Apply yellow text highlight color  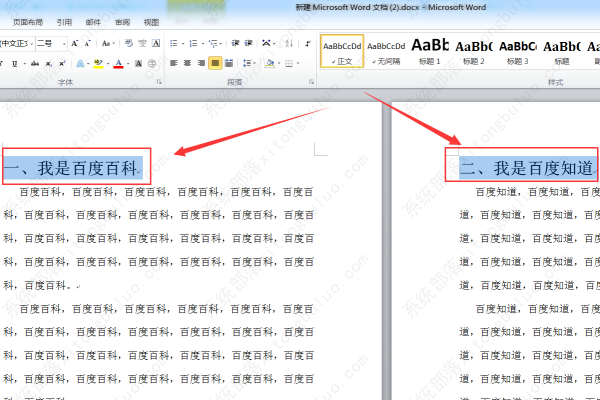coord(98,64)
